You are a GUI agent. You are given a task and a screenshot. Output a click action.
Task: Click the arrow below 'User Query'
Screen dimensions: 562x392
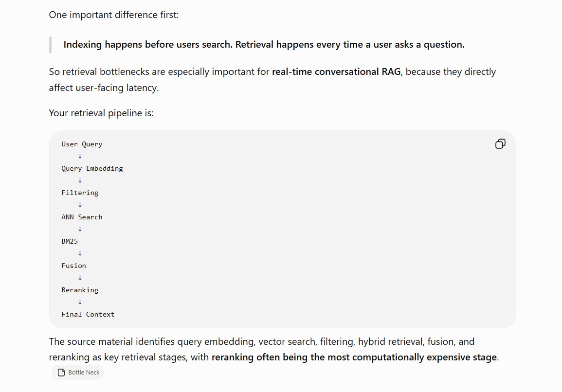point(80,156)
